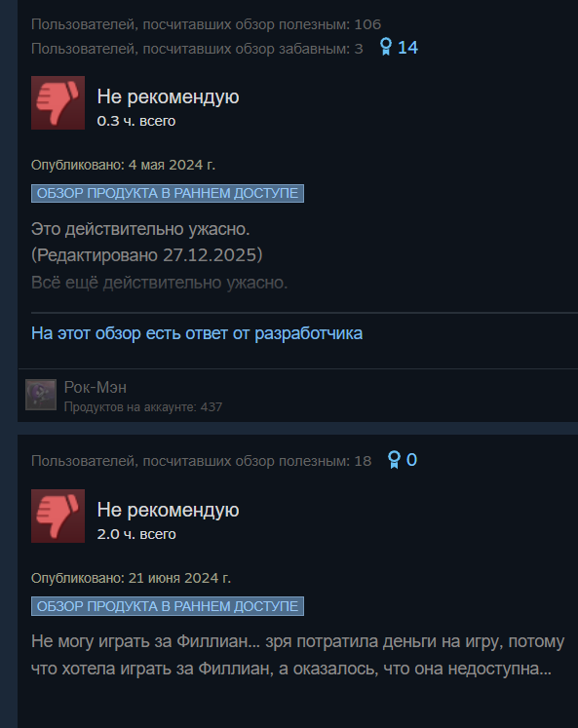Click the publish date '21 июня 2024 г.'

pyautogui.click(x=179, y=578)
